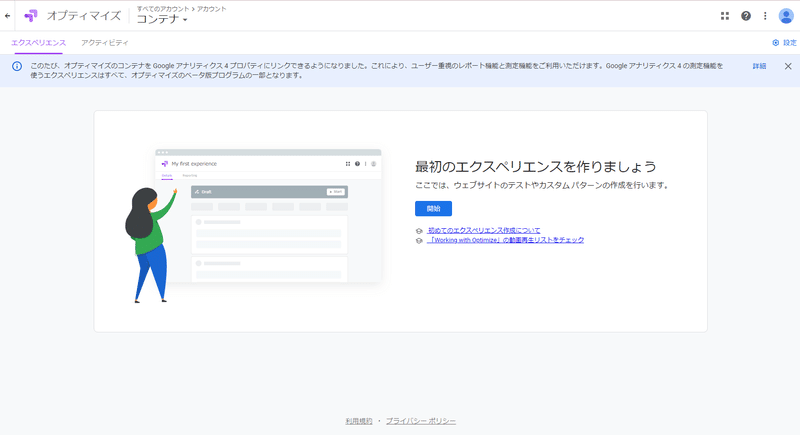Open the Google apps grid icon
800x435 pixels.
pos(724,16)
